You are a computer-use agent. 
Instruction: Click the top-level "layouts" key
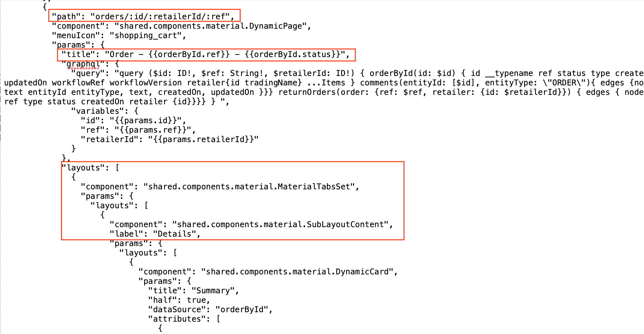point(86,168)
